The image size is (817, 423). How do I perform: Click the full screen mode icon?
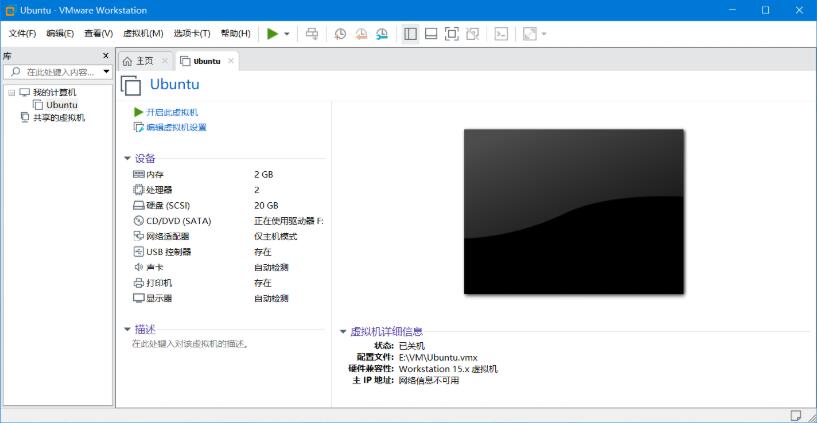452,34
